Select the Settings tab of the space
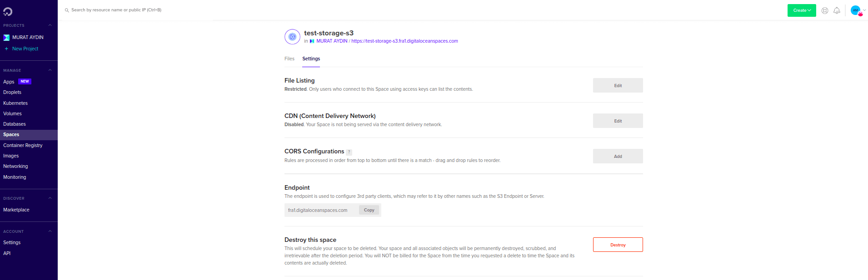Viewport: 868px width, 280px height. [x=311, y=59]
